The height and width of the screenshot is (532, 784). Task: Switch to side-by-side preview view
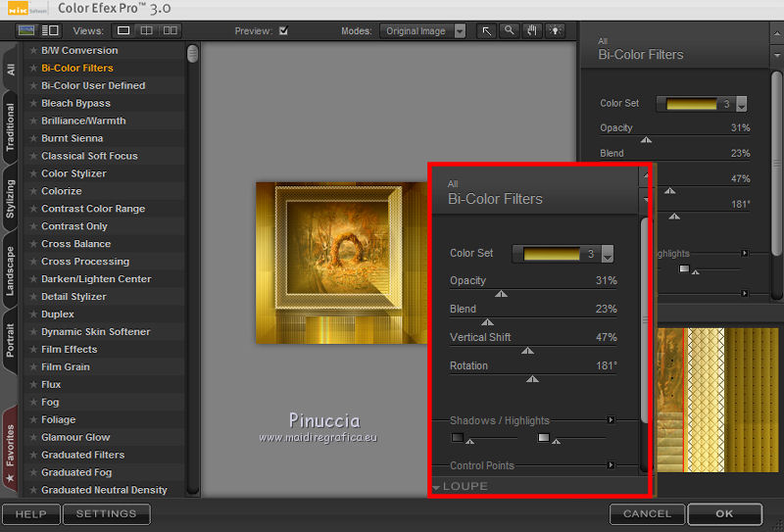click(170, 30)
